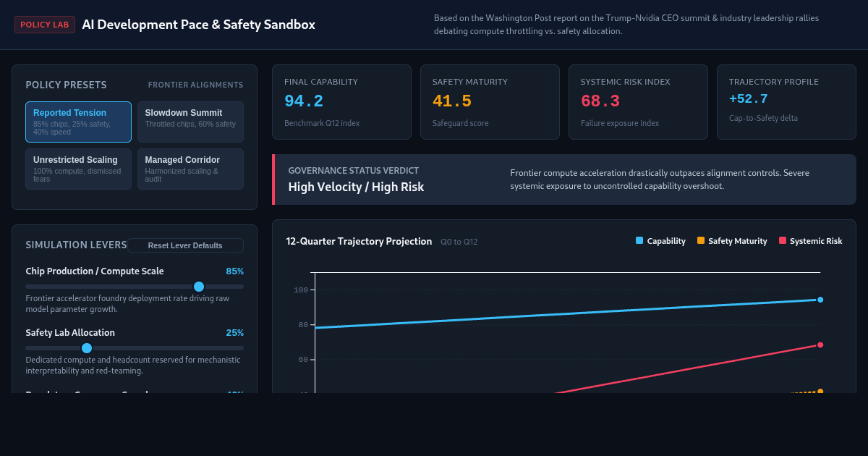Click the red Systemic Risk legend swatch
This screenshot has width=868, height=456.
(x=783, y=241)
